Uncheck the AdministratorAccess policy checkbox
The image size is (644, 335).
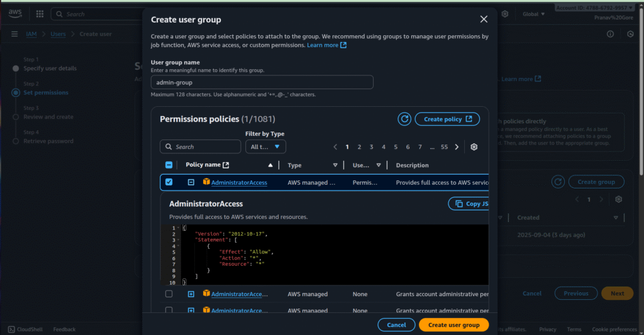[x=169, y=182]
